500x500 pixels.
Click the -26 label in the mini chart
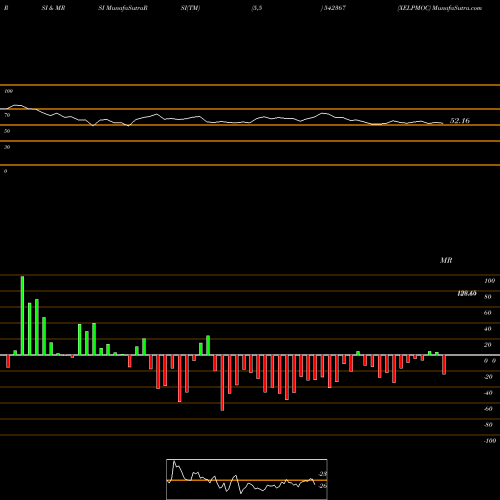click(323, 486)
